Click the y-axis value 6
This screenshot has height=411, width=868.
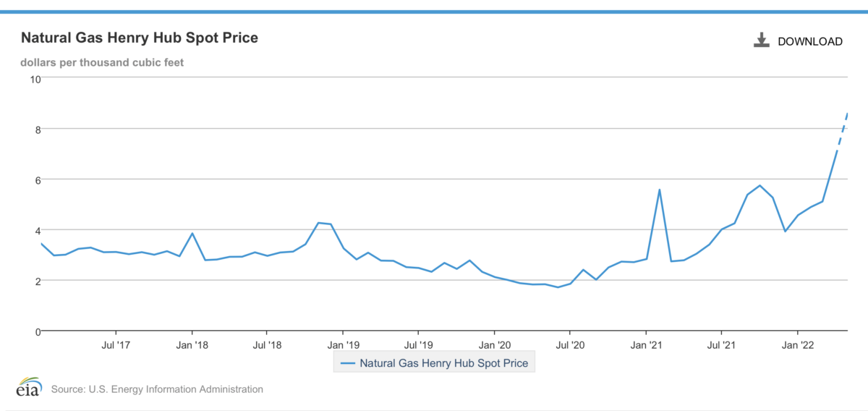(x=38, y=179)
